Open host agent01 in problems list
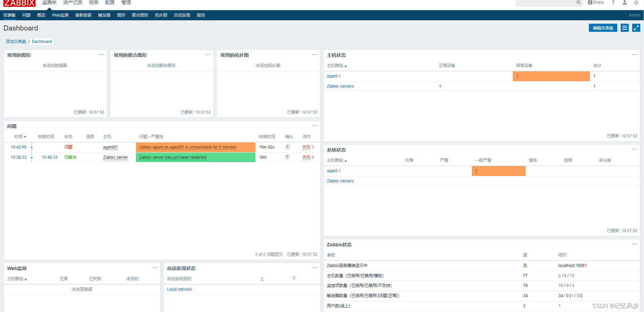The height and width of the screenshot is (312, 644). coord(110,147)
